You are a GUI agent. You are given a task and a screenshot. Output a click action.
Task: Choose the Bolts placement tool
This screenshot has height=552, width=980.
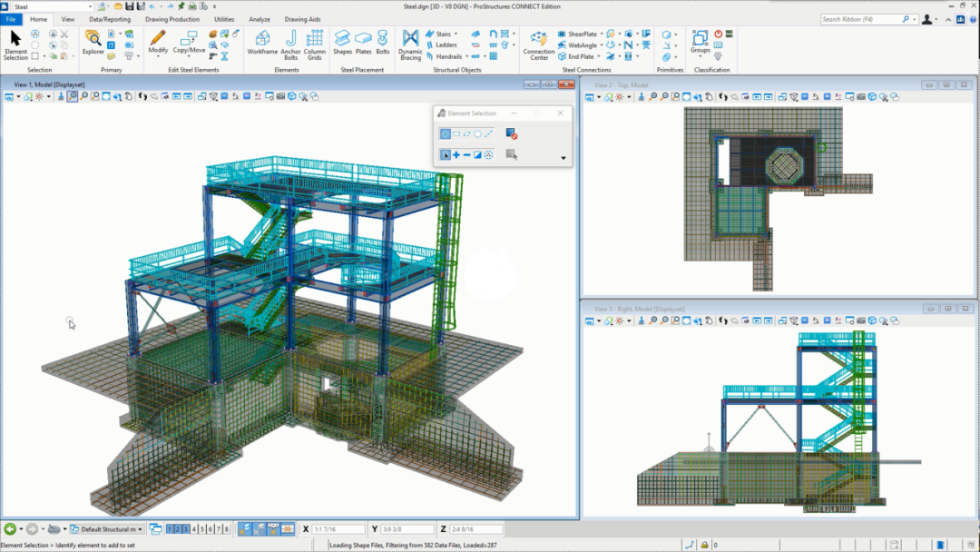tap(383, 42)
